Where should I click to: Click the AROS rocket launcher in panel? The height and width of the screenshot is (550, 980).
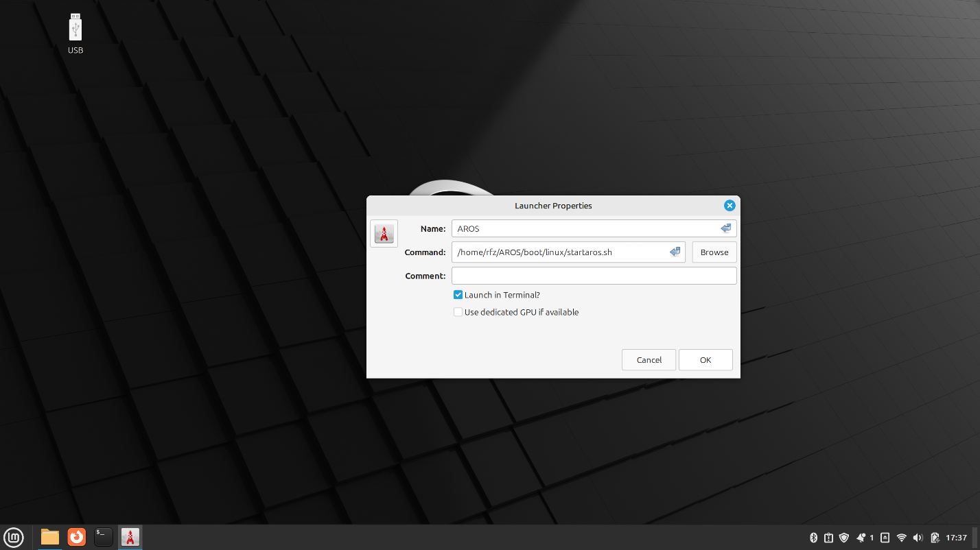click(x=130, y=537)
